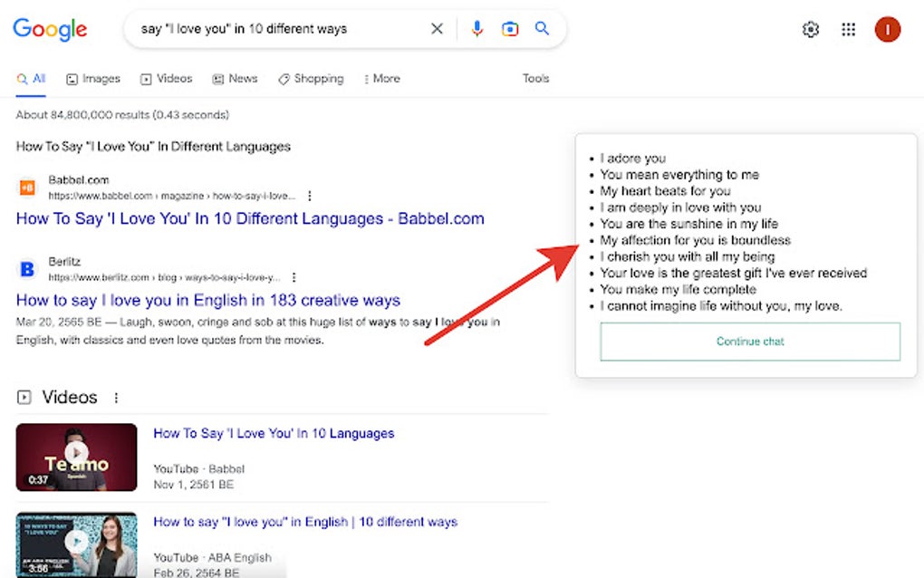Open the Google account avatar

887,30
